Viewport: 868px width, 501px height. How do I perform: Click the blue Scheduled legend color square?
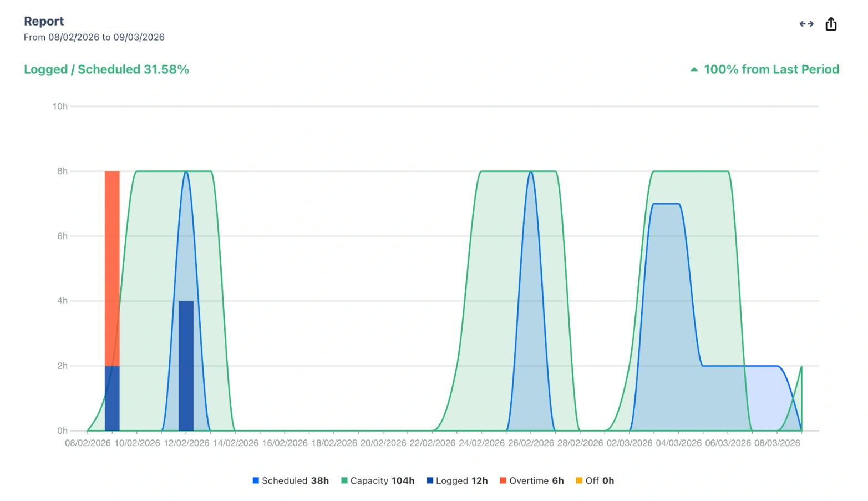coord(256,480)
